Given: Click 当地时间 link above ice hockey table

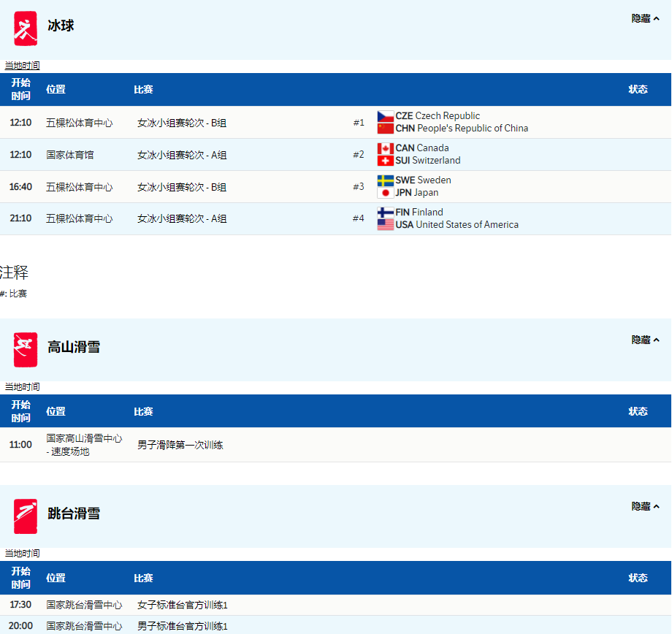Looking at the screenshot, I should pyautogui.click(x=22, y=66).
